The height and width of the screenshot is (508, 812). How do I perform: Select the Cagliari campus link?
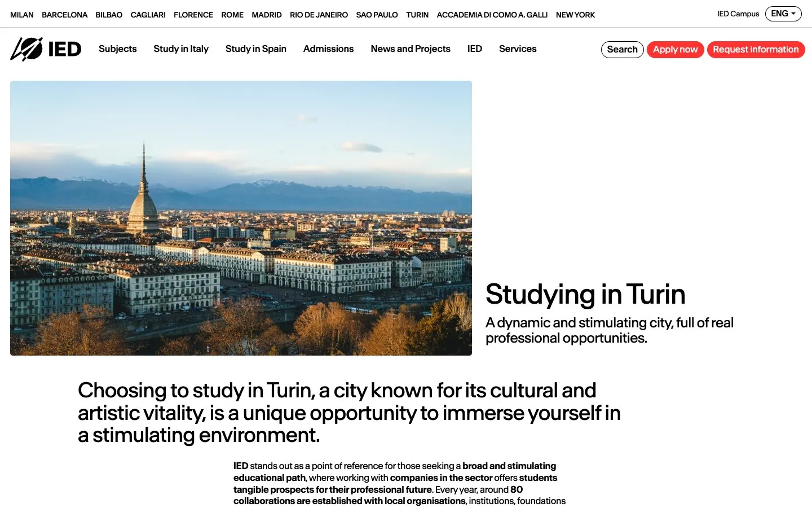pos(148,15)
